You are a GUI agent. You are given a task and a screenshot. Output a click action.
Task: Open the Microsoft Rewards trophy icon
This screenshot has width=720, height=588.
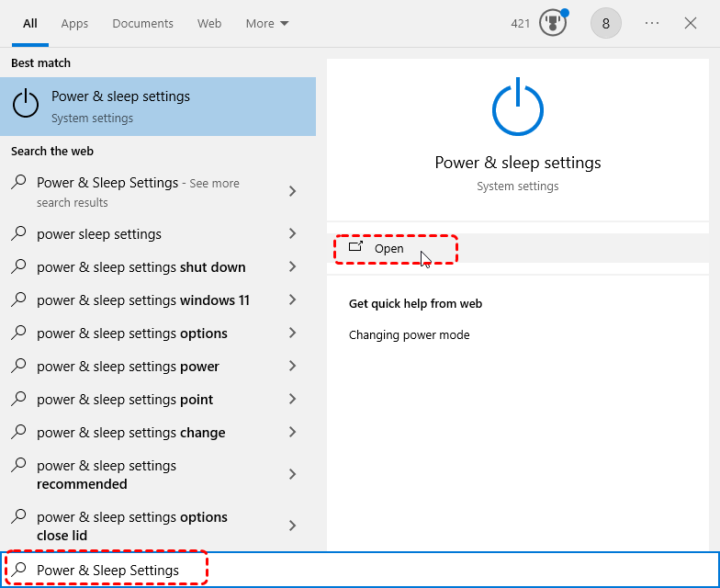(x=553, y=23)
